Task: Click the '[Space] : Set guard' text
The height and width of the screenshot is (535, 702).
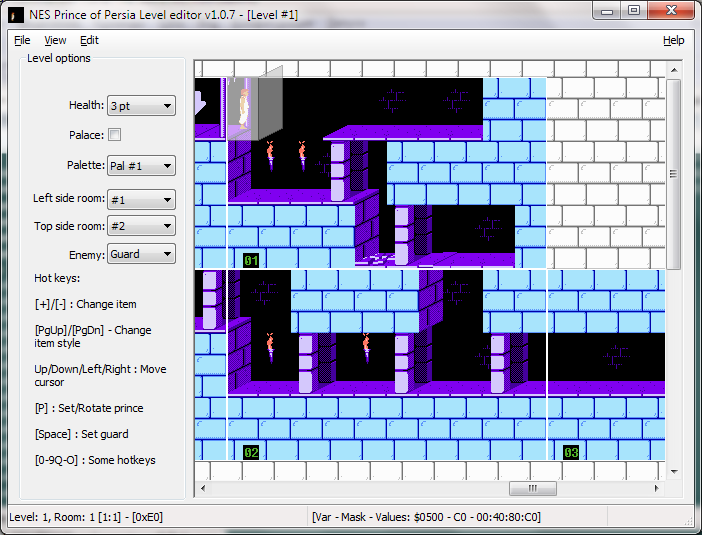Action: (81, 434)
